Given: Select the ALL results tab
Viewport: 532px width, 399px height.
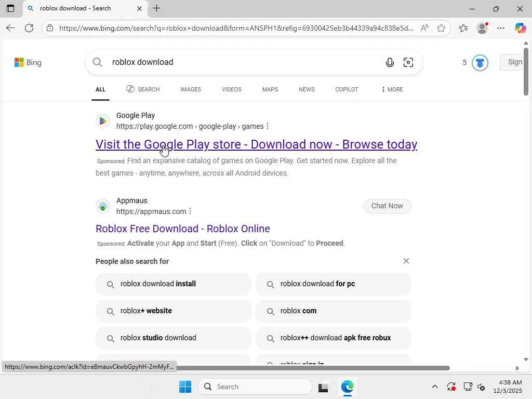Looking at the screenshot, I should coord(100,89).
